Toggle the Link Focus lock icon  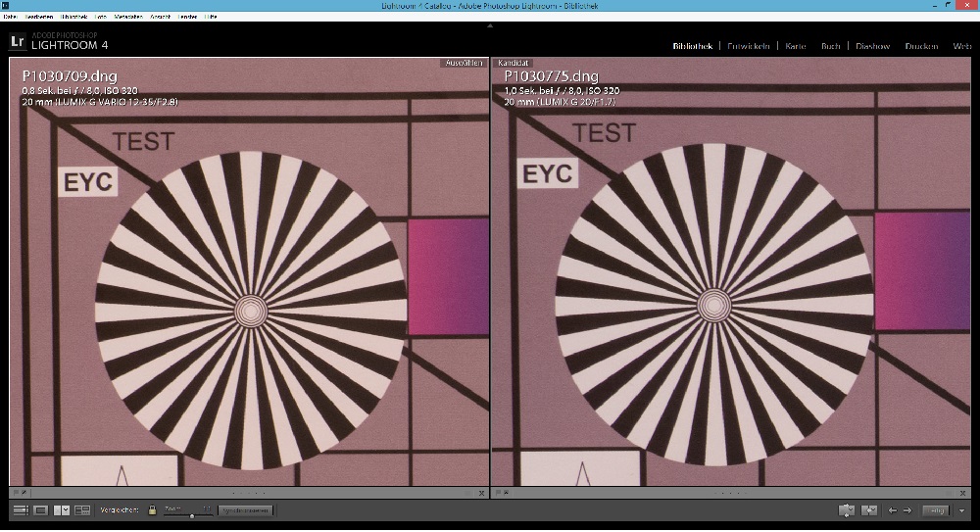[x=152, y=510]
